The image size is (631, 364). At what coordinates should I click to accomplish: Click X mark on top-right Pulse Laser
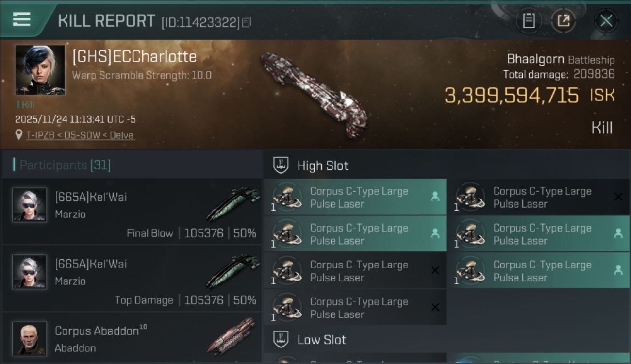tap(618, 197)
